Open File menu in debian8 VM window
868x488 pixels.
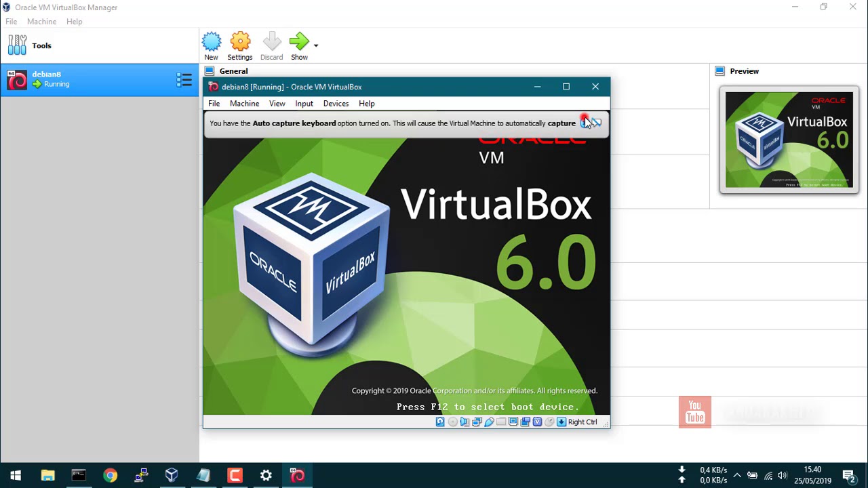coord(214,104)
